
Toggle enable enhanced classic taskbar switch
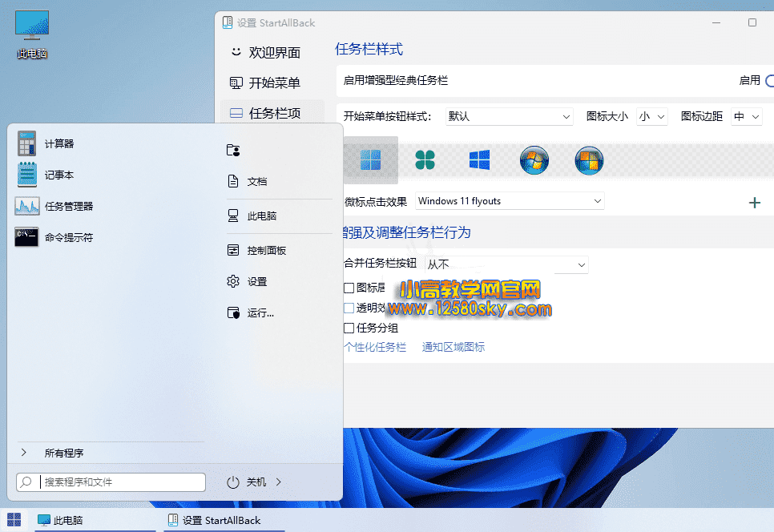tap(769, 80)
